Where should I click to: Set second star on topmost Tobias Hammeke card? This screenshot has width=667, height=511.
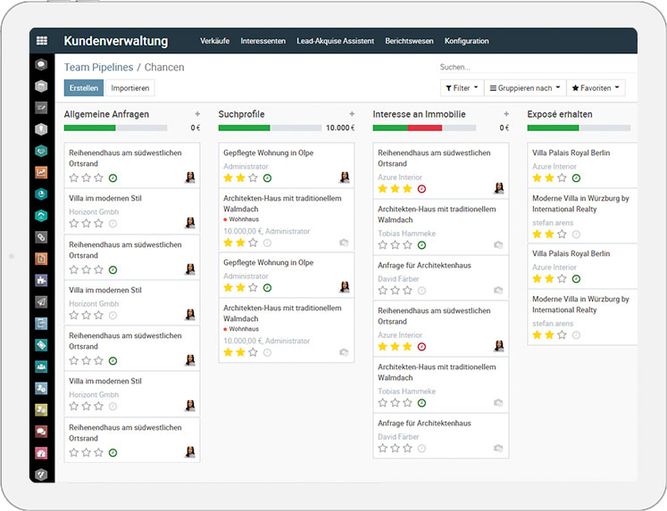pos(395,245)
